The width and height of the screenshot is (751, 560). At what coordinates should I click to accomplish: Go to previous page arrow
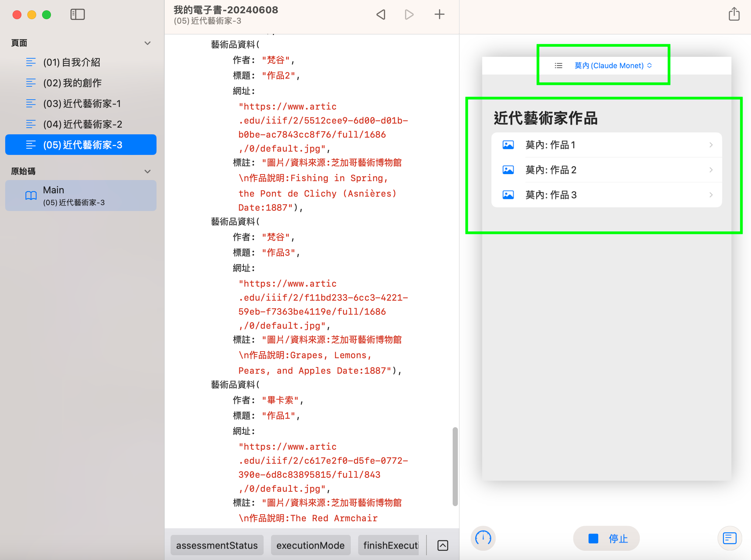[x=381, y=15]
